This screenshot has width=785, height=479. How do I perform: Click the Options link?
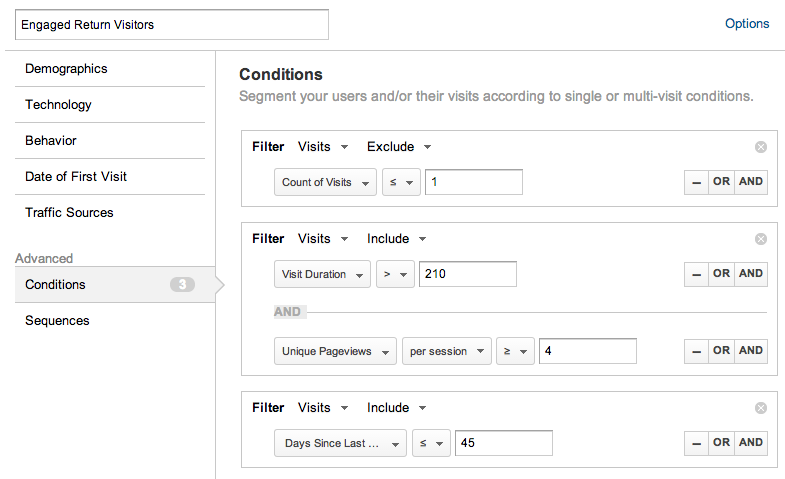[747, 24]
